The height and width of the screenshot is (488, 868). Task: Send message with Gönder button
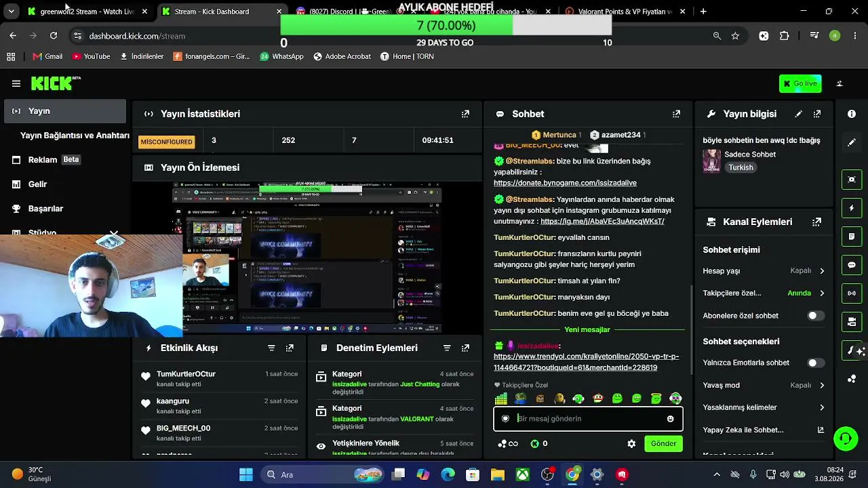pyautogui.click(x=663, y=444)
